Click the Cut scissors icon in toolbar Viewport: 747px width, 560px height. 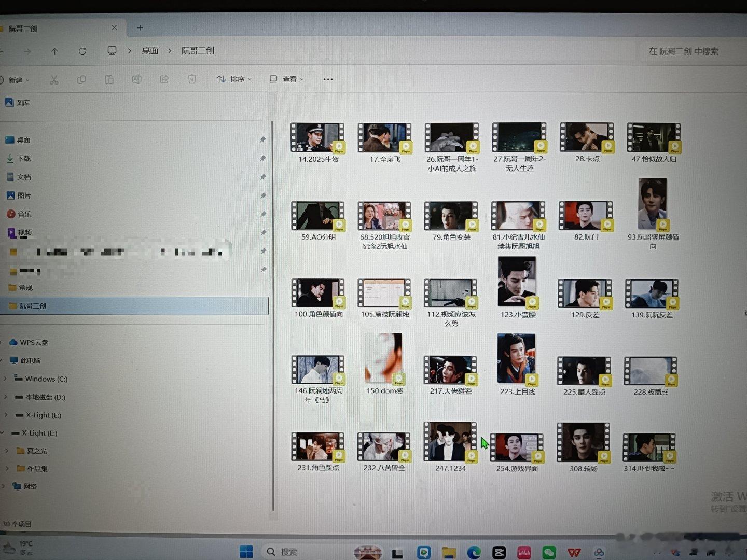click(54, 80)
